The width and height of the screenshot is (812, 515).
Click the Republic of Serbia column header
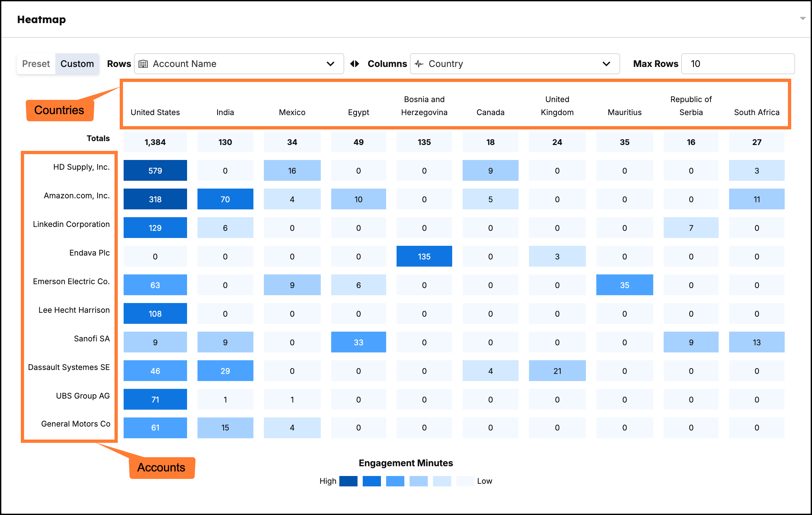pos(691,106)
